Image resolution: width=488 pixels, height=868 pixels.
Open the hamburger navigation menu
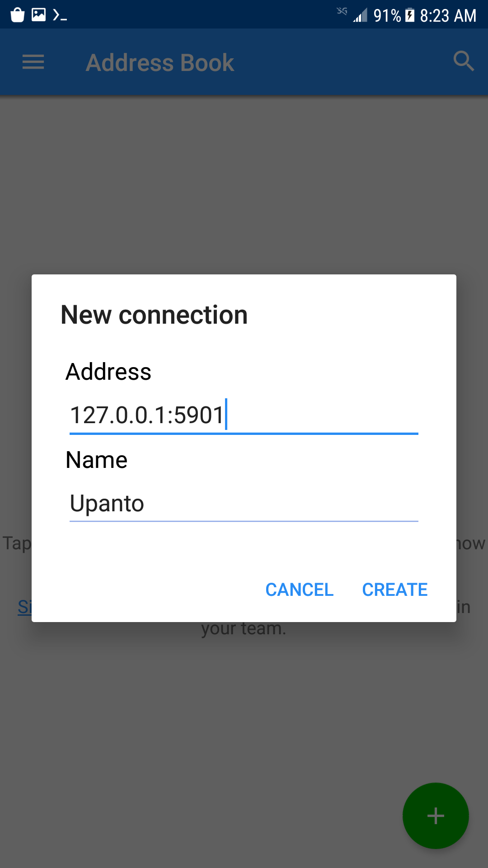pos(33,62)
